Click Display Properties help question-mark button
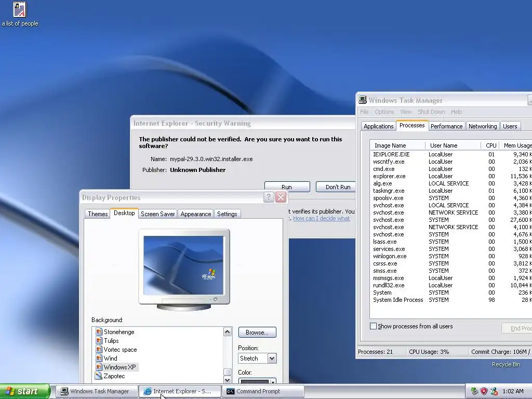 tap(269, 197)
